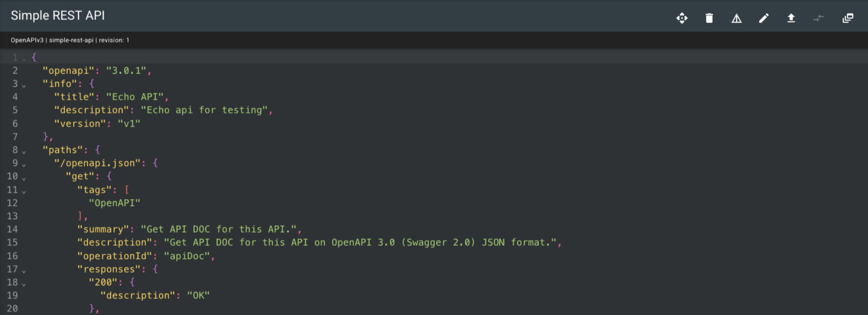Collapse the "paths" block fold arrow
868x315 pixels.
(x=24, y=152)
